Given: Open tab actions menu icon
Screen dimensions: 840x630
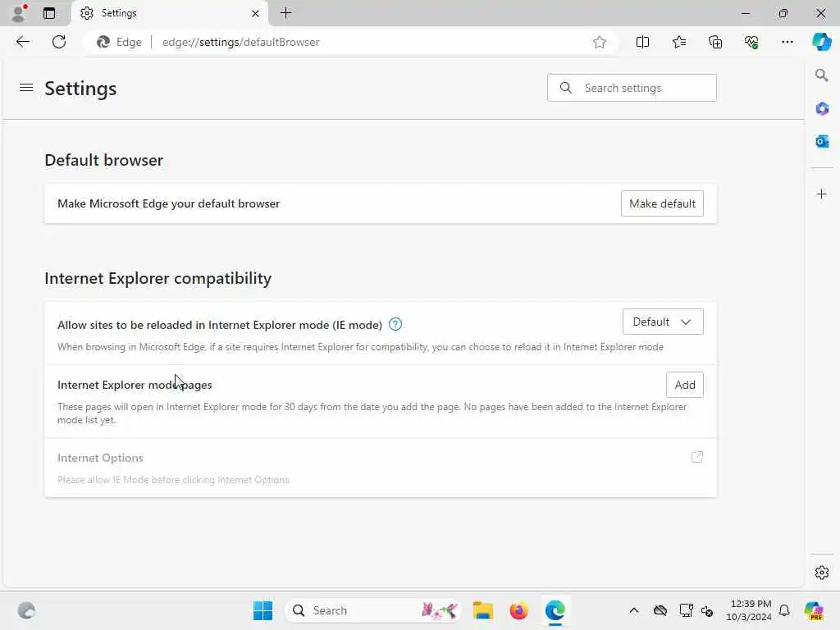Looking at the screenshot, I should [x=49, y=13].
